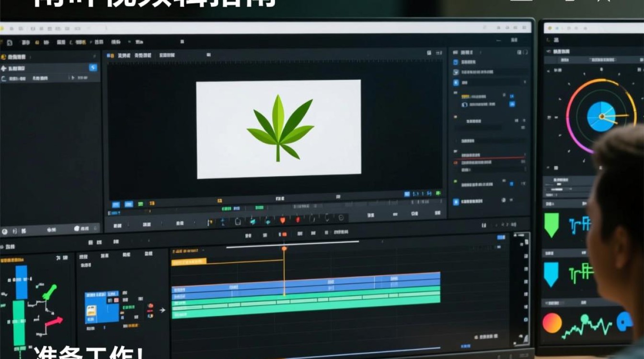Click the green pointer shape on the right monitor
Image resolution: width=644 pixels, height=359 pixels.
(552, 225)
